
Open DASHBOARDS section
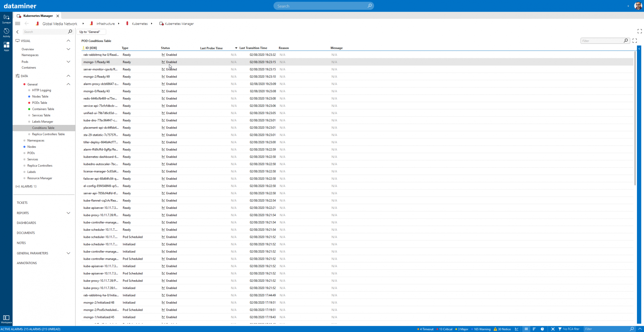coord(26,223)
